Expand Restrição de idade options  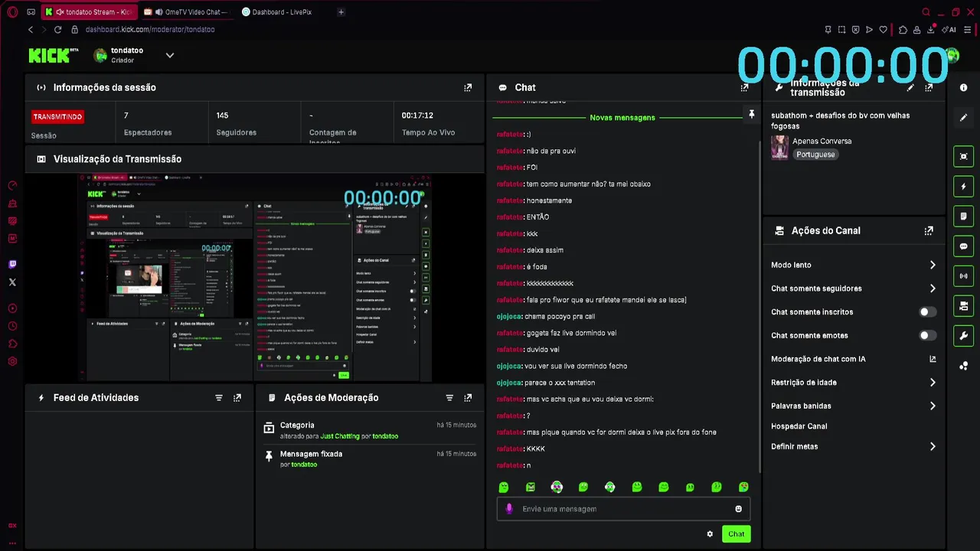coord(932,383)
